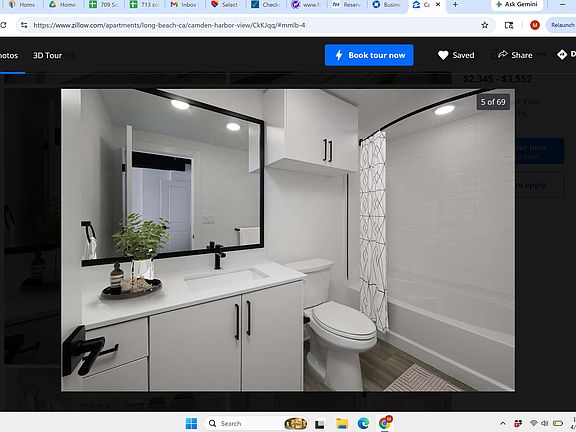576x432 pixels.
Task: Switch to the Gmail Inbox tab
Action: point(184,4)
